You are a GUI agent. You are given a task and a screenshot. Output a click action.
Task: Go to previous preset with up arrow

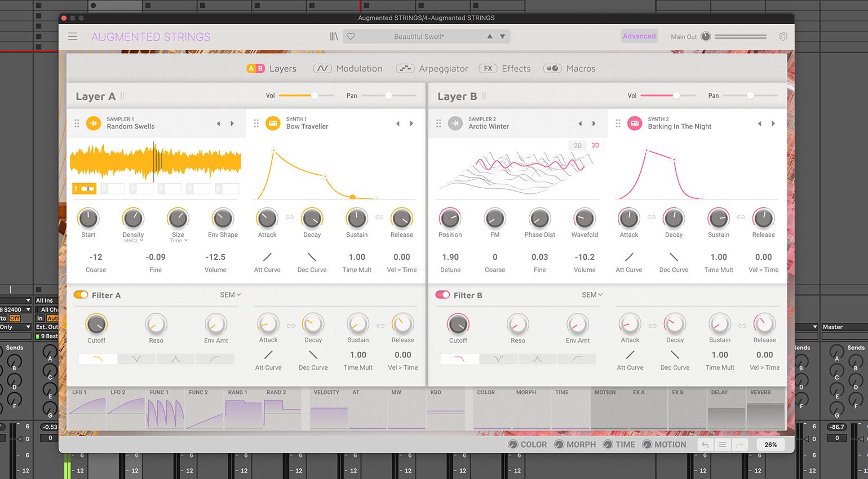(x=490, y=37)
